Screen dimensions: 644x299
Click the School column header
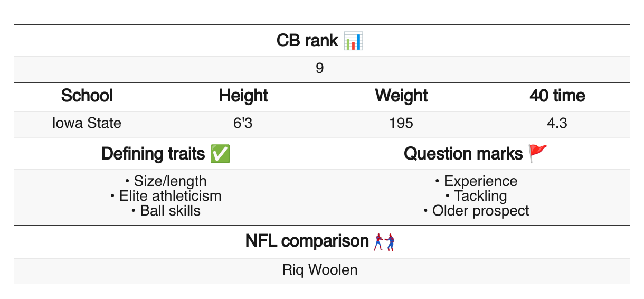[x=87, y=96]
